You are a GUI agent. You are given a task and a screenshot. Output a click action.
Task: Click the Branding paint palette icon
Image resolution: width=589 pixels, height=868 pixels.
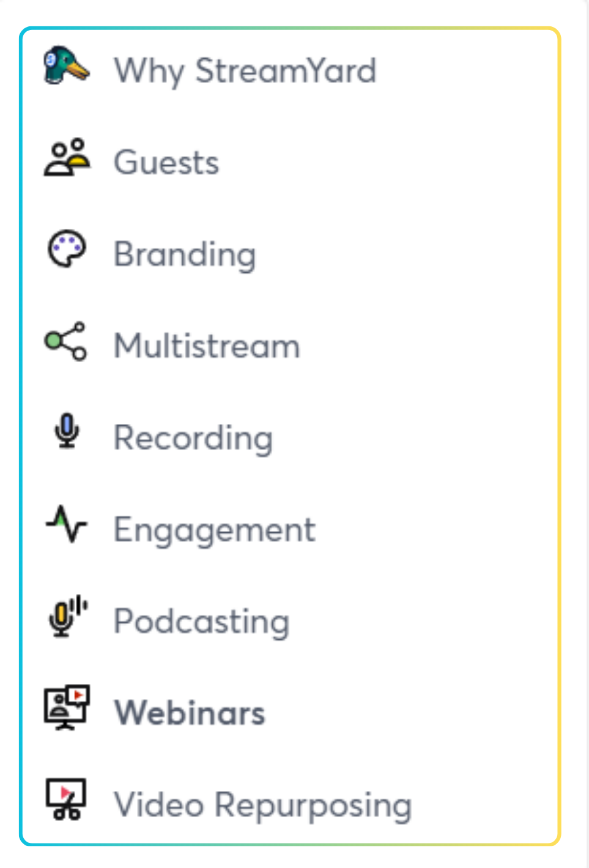point(67,250)
